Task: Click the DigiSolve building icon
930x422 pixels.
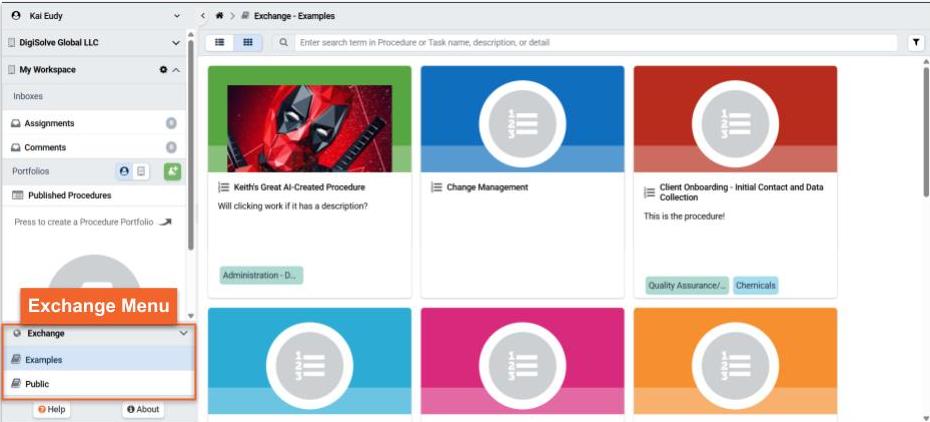Action: coord(12,43)
